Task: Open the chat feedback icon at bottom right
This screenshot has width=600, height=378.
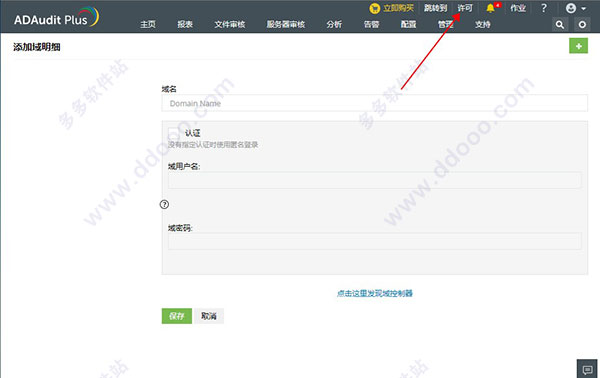Action: [587, 369]
